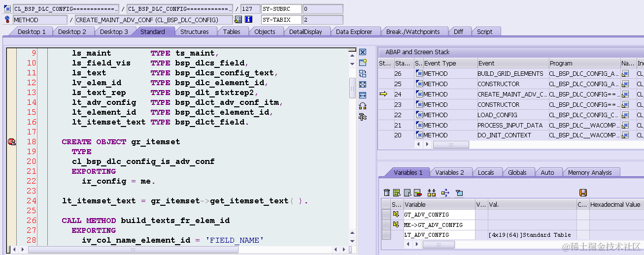Click the red-marked list icon in Variables toolbar

click(417, 192)
